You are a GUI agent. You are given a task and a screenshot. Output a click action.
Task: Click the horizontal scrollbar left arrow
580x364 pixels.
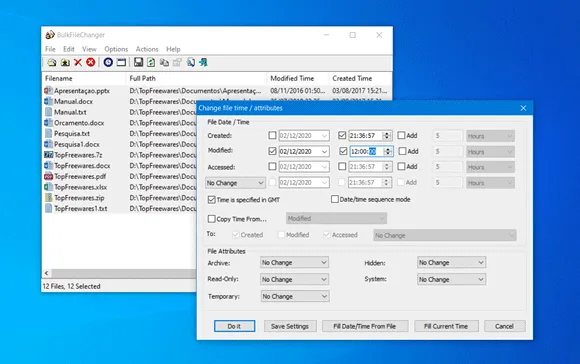[x=47, y=273]
